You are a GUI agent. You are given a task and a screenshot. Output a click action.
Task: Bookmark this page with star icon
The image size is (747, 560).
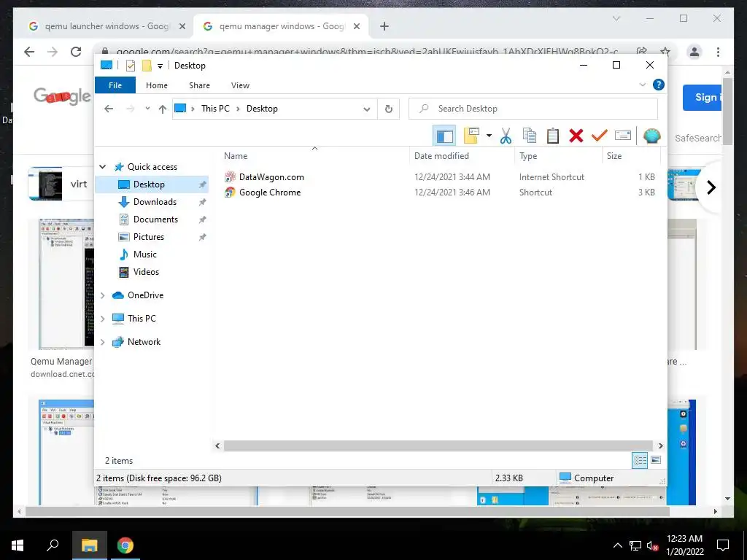[x=665, y=52]
